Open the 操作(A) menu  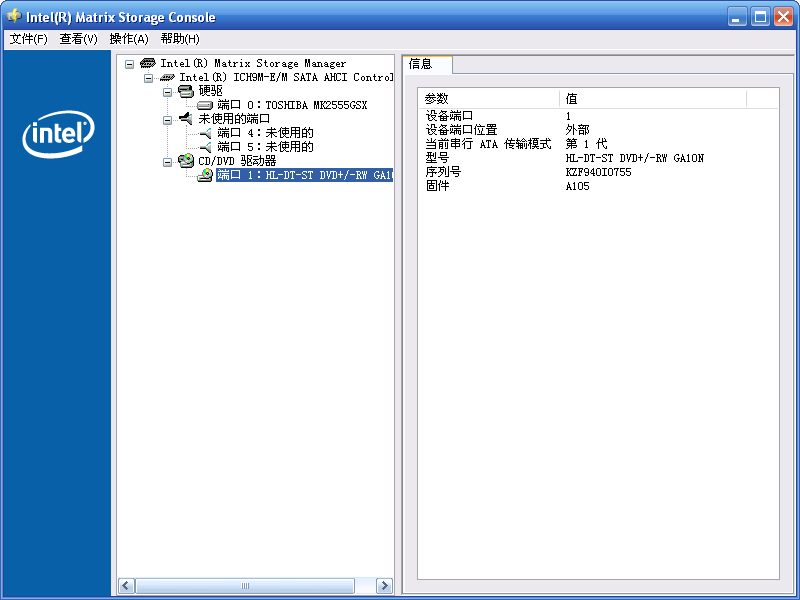click(129, 39)
